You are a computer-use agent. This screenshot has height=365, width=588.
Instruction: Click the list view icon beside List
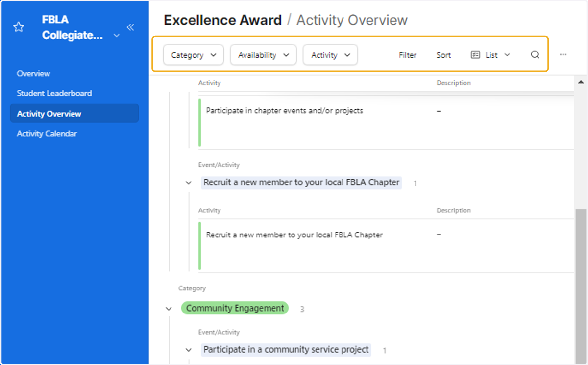[475, 55]
